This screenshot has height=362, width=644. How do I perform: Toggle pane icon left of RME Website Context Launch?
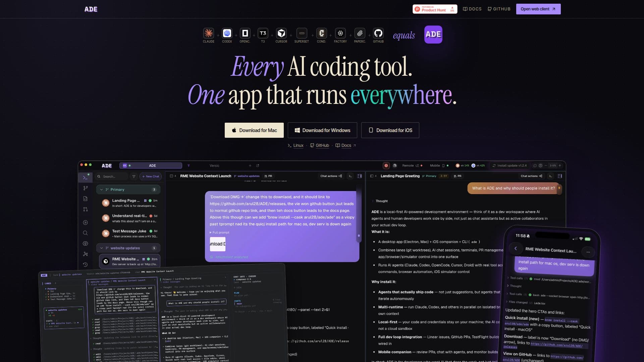pyautogui.click(x=171, y=176)
